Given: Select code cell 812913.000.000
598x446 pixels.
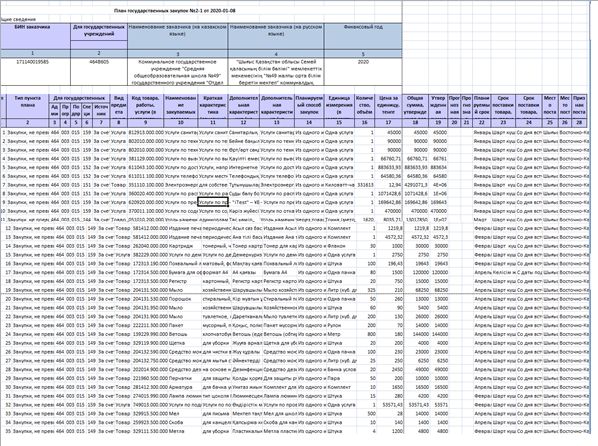Looking at the screenshot, I should [146, 132].
